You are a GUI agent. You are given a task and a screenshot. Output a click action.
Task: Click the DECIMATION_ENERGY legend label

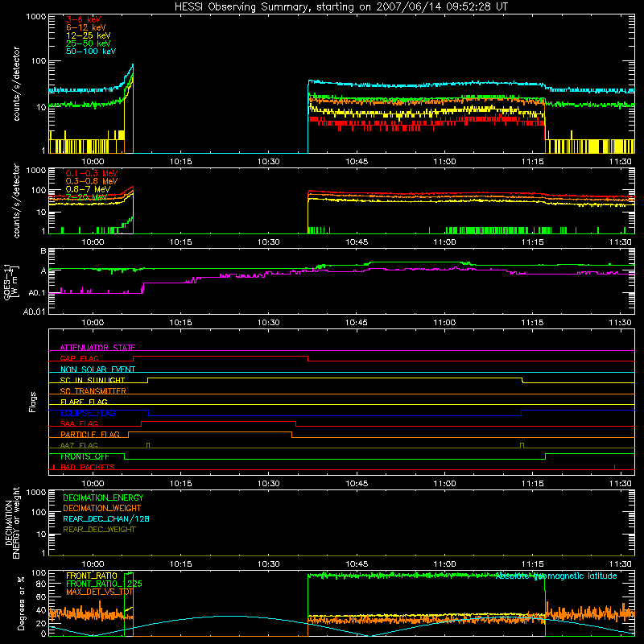coord(103,497)
